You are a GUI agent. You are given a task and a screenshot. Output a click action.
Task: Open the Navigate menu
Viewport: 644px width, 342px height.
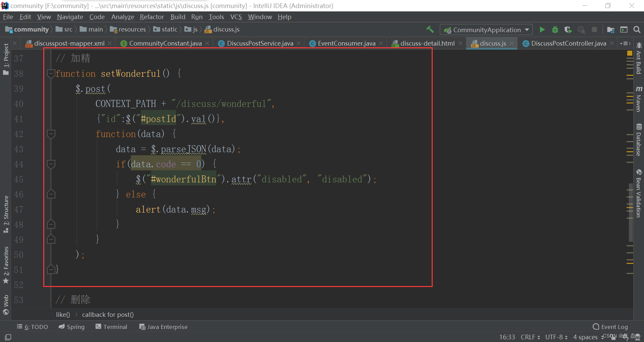tap(70, 17)
